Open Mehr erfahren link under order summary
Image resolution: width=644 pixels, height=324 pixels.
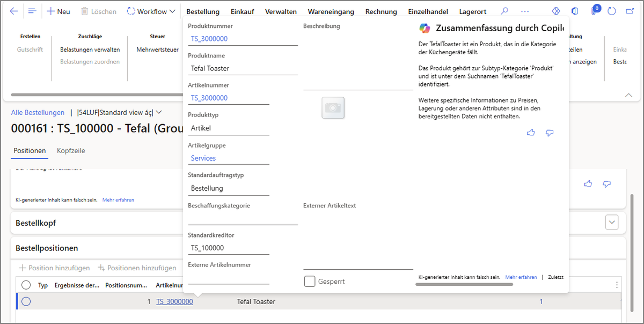[118, 200]
